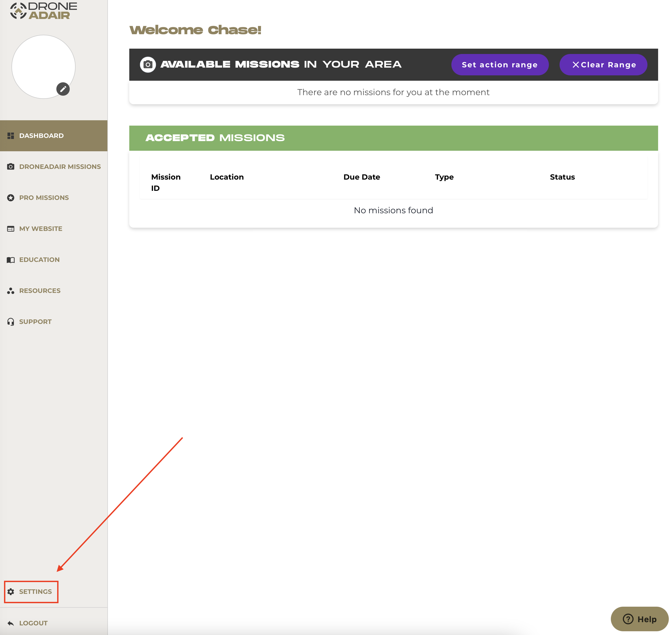The height and width of the screenshot is (635, 672).
Task: Open Dashboard menu item
Action: [x=54, y=136]
